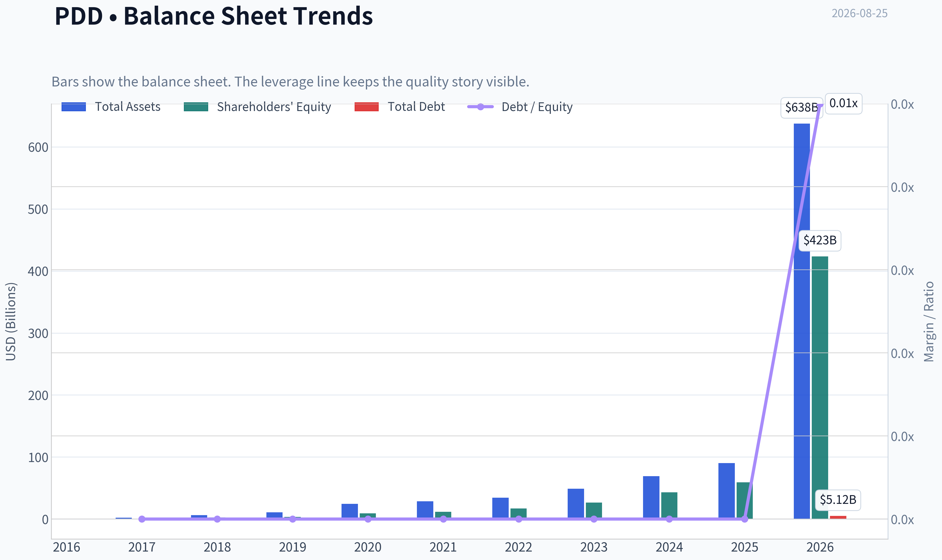Click the 600 y-axis tick label

point(38,147)
